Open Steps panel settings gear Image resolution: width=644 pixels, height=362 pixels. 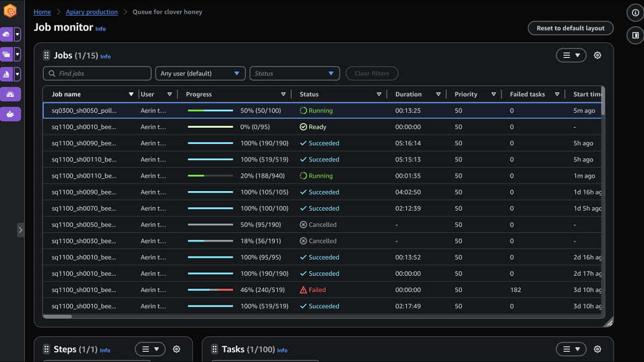176,349
